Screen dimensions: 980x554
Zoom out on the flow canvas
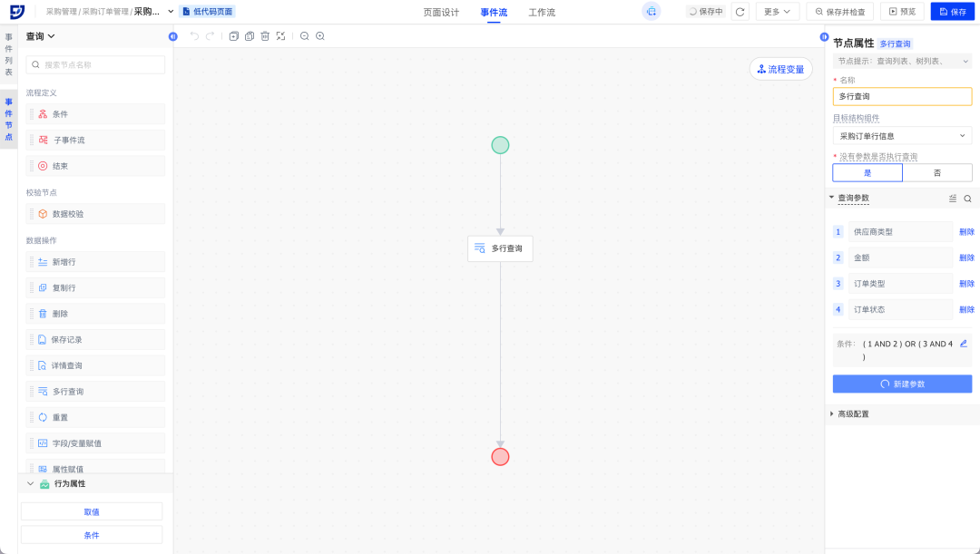coord(305,36)
